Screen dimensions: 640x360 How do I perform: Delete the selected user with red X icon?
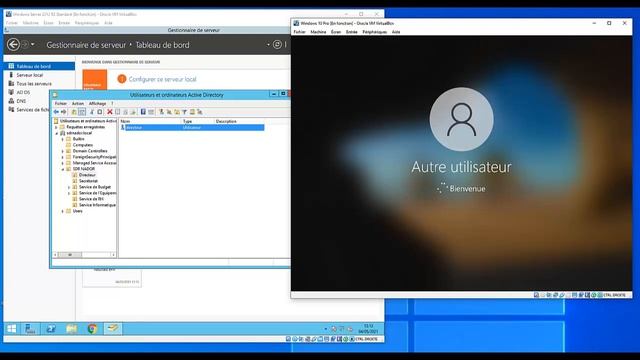(x=109, y=112)
